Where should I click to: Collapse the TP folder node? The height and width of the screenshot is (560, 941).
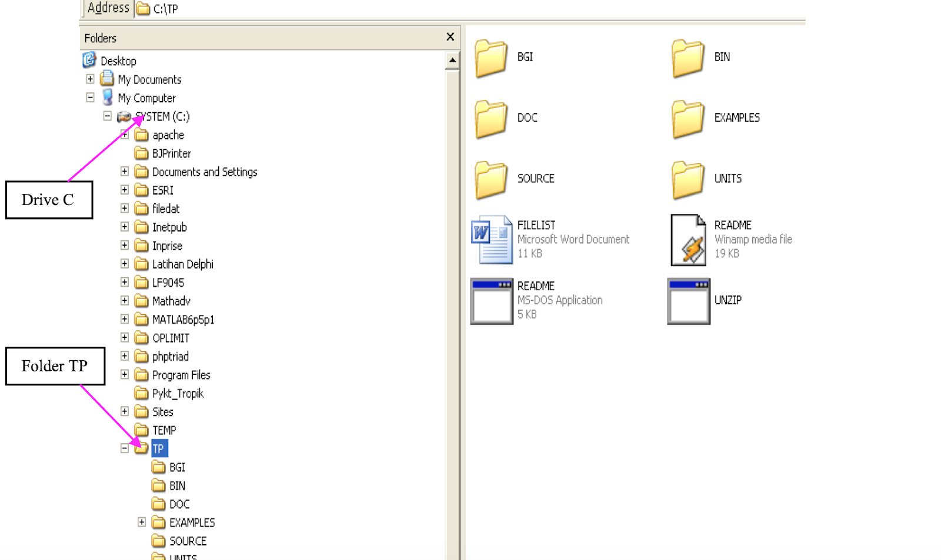(x=124, y=448)
